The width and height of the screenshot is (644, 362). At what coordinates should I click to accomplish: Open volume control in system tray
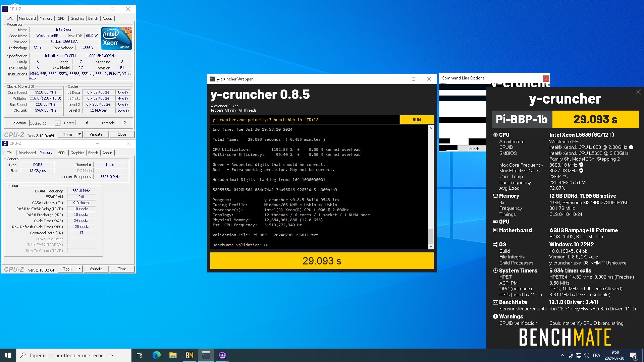[586, 355]
